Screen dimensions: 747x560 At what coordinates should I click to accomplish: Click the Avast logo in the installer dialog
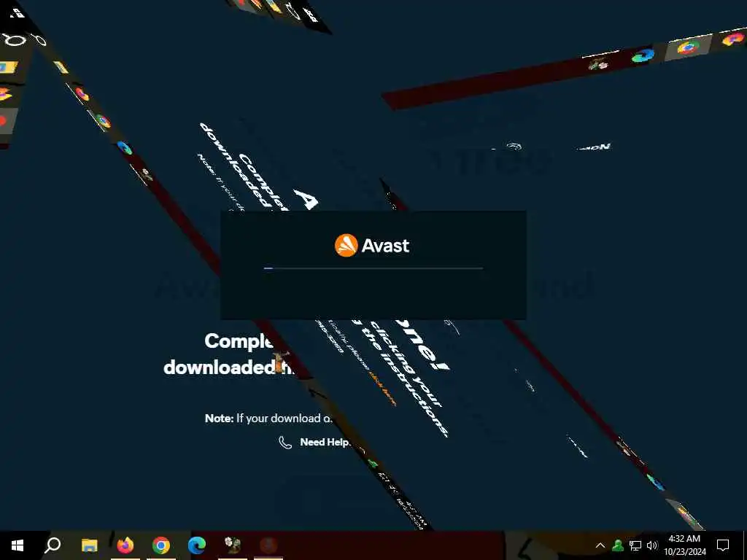tap(372, 246)
